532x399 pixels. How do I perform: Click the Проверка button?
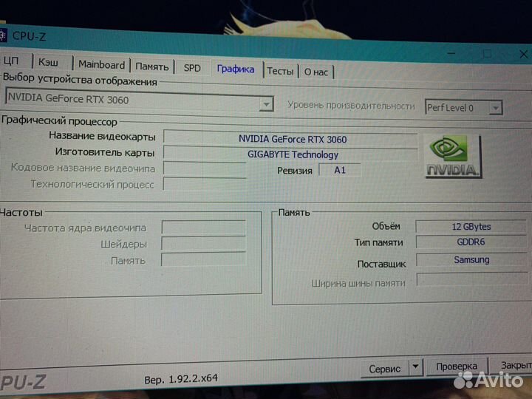[457, 366]
